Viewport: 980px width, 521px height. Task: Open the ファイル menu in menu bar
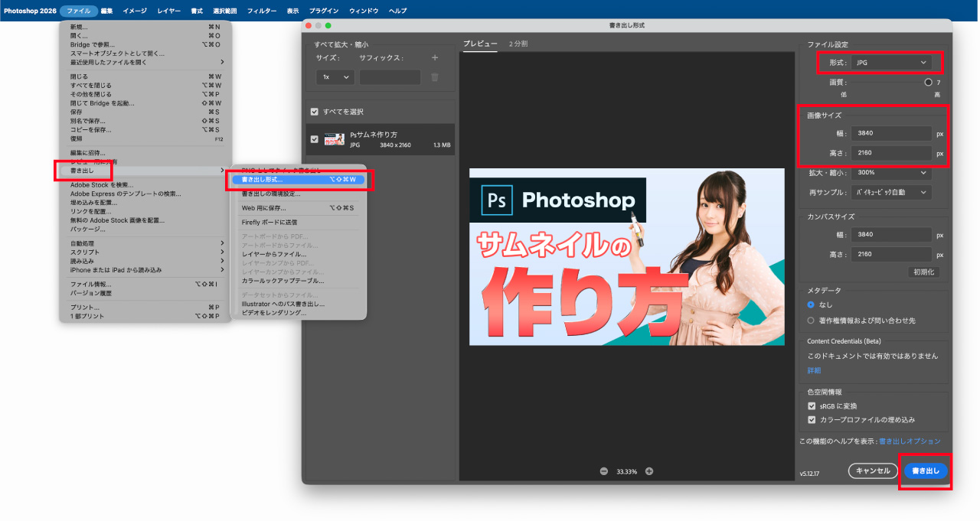[78, 11]
